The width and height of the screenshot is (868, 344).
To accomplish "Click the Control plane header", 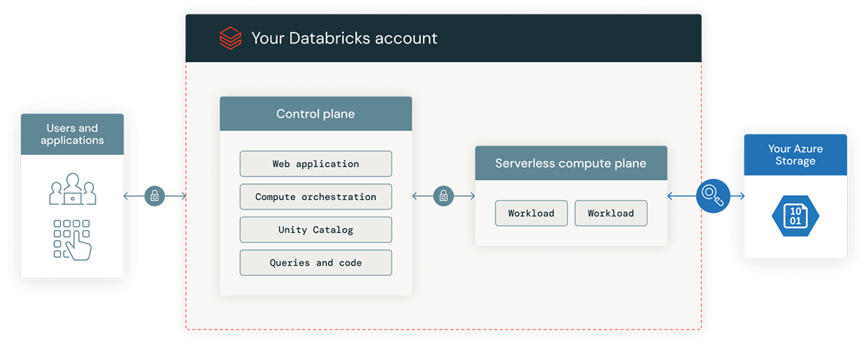I will click(315, 114).
